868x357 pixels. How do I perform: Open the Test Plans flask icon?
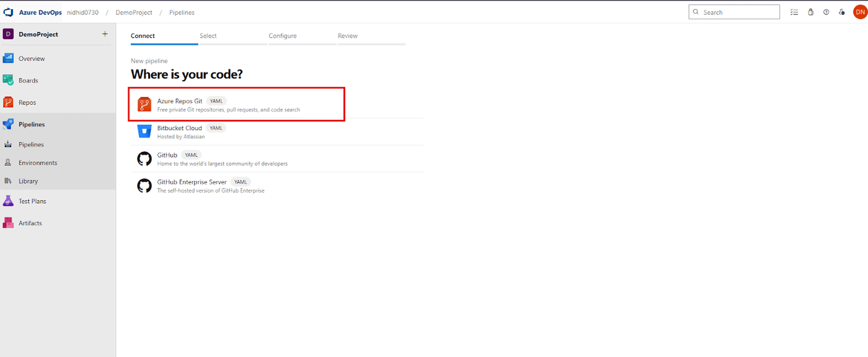click(8, 201)
